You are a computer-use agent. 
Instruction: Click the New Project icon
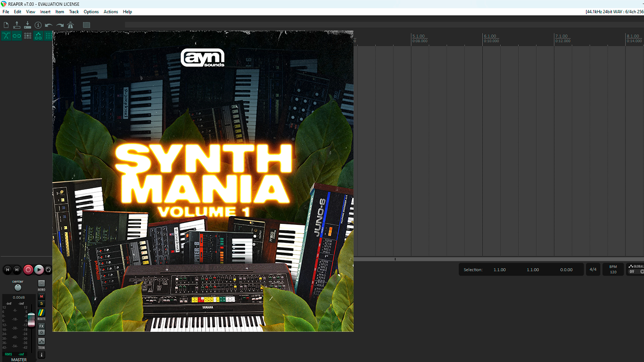pyautogui.click(x=6, y=25)
